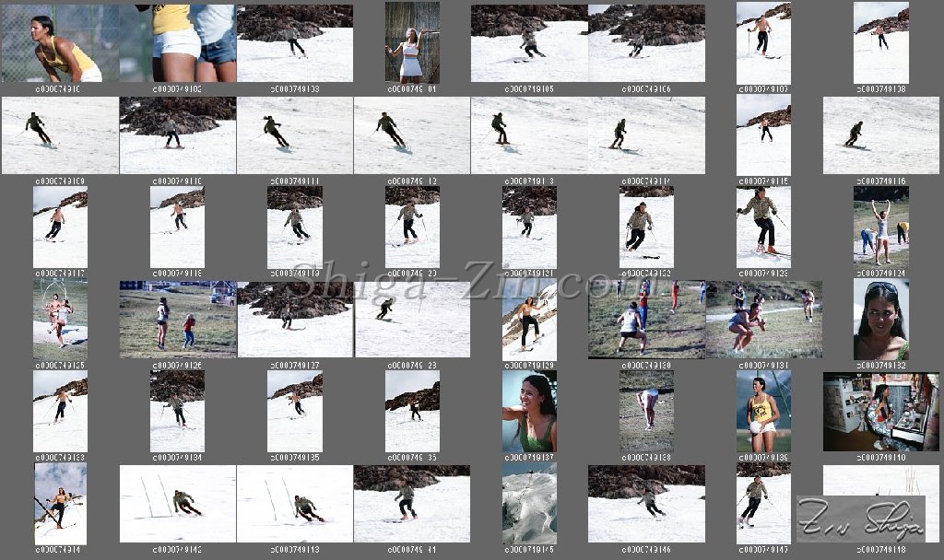The image size is (944, 560).
Task: Click the Ziv Shiga signature logo
Action: point(860,519)
